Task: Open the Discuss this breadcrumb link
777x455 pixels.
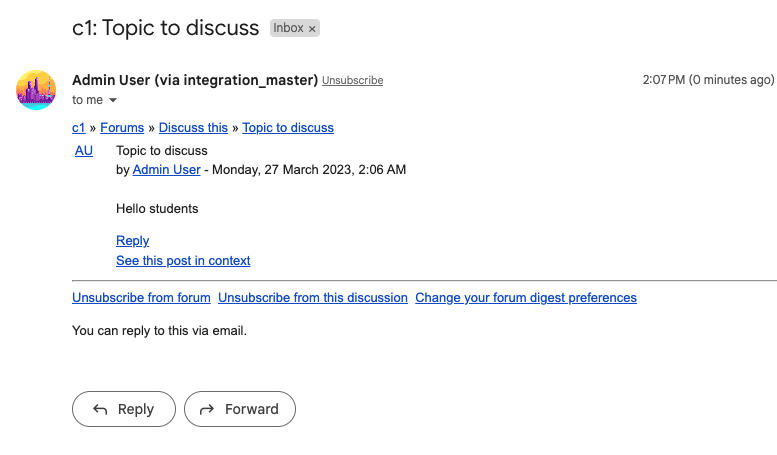Action: click(x=193, y=127)
